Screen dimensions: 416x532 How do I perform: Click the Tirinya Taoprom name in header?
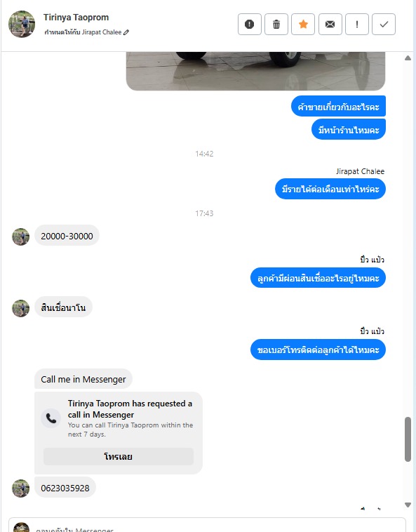pos(76,18)
